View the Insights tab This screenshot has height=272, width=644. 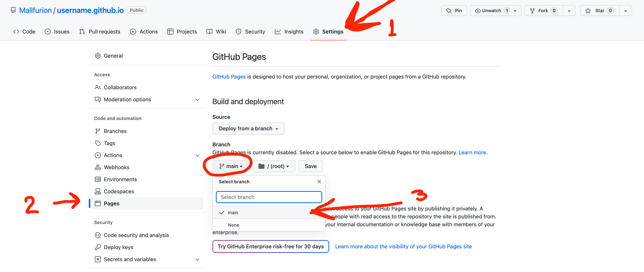pos(289,32)
